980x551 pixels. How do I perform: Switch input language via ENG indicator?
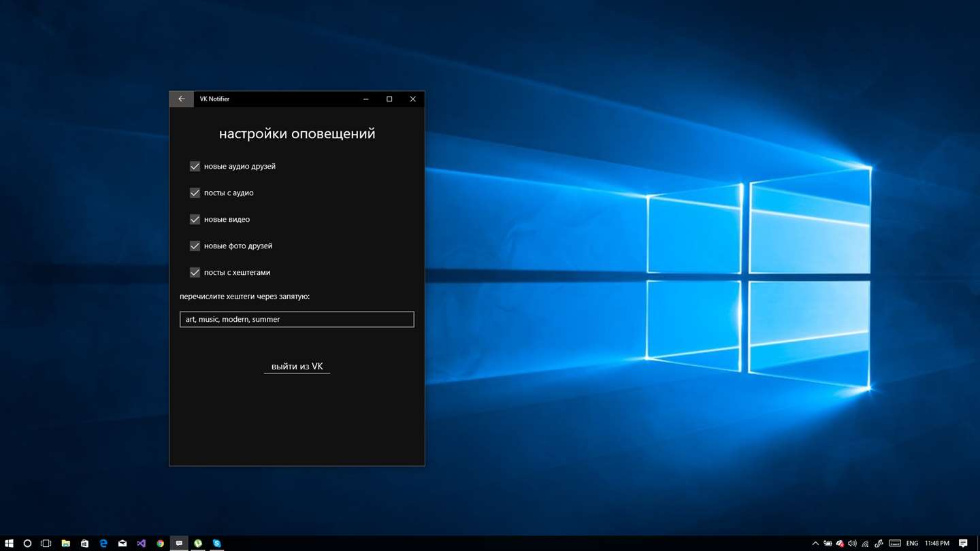[912, 544]
